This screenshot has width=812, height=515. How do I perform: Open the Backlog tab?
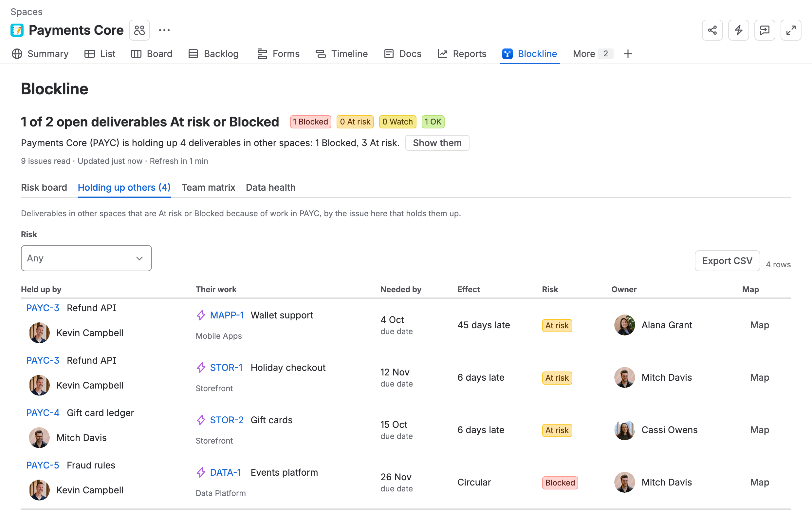tap(213, 54)
